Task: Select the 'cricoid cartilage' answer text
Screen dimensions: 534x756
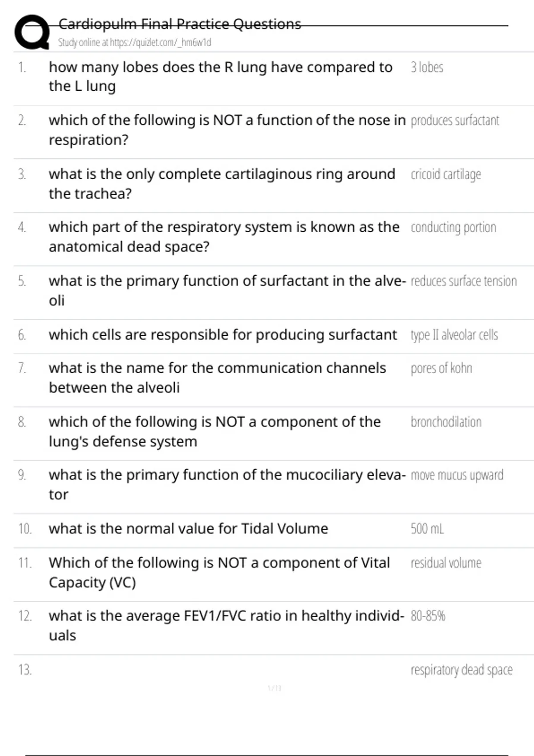Action: pos(445,174)
